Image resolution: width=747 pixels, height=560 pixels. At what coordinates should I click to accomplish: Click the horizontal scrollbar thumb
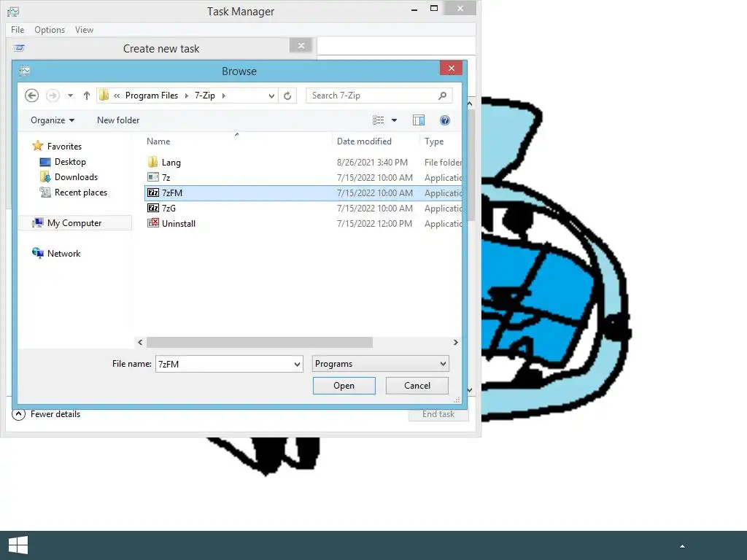tap(260, 343)
